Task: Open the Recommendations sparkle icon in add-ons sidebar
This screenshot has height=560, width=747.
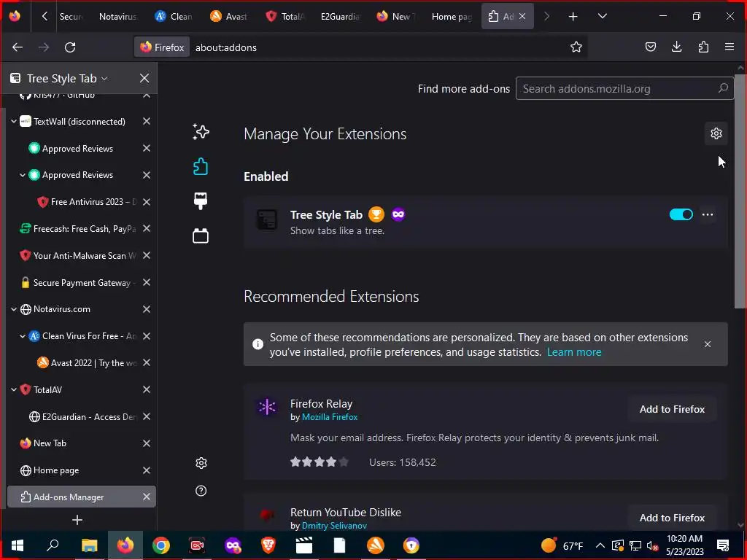Action: coord(201,132)
